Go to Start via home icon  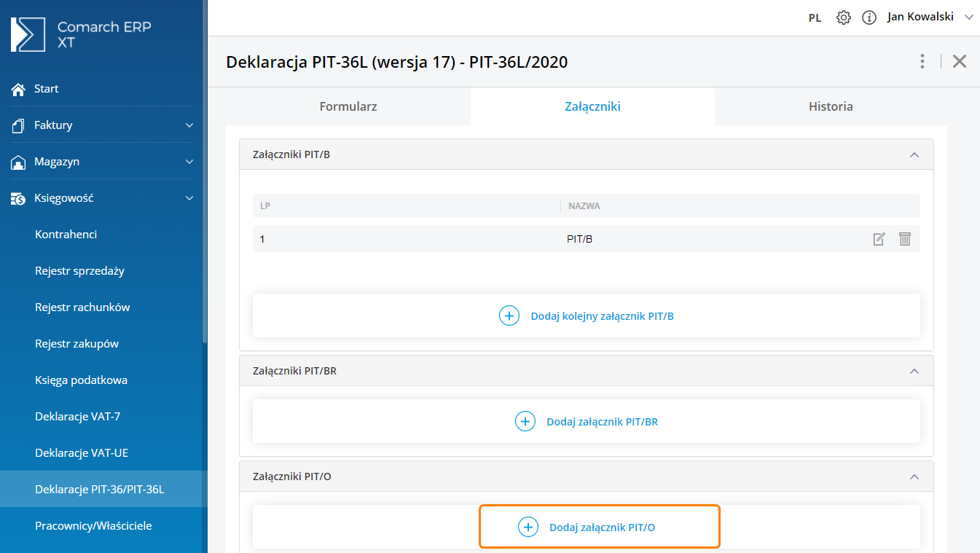tap(19, 89)
